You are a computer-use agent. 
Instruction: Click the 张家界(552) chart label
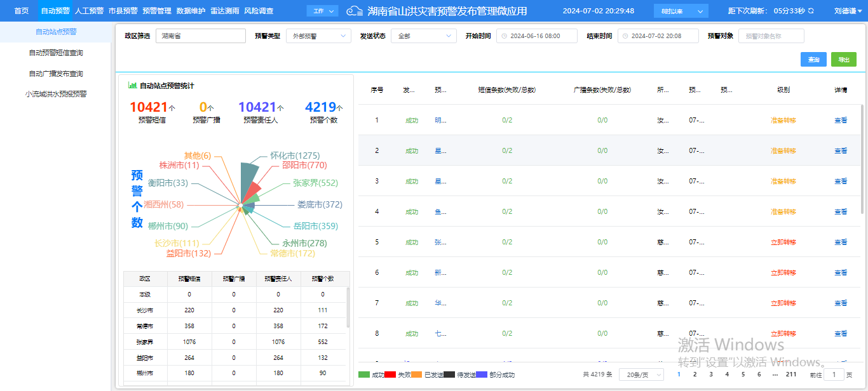click(x=315, y=183)
